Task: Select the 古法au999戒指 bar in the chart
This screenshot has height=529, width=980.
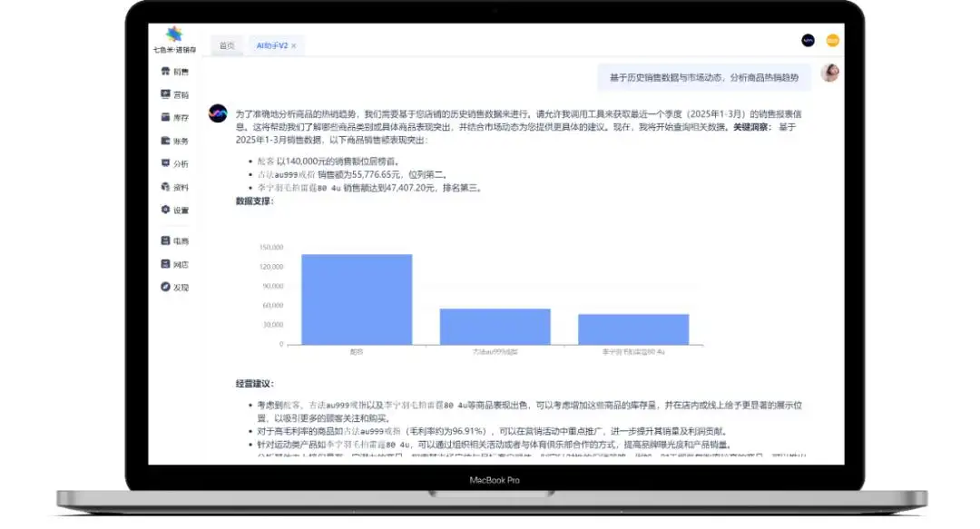Action: (495, 326)
